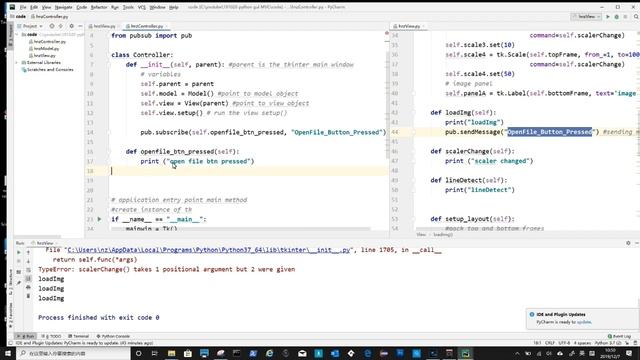Click the run gutter arrow at line 23
This screenshot has width=640, height=360.
click(99, 219)
